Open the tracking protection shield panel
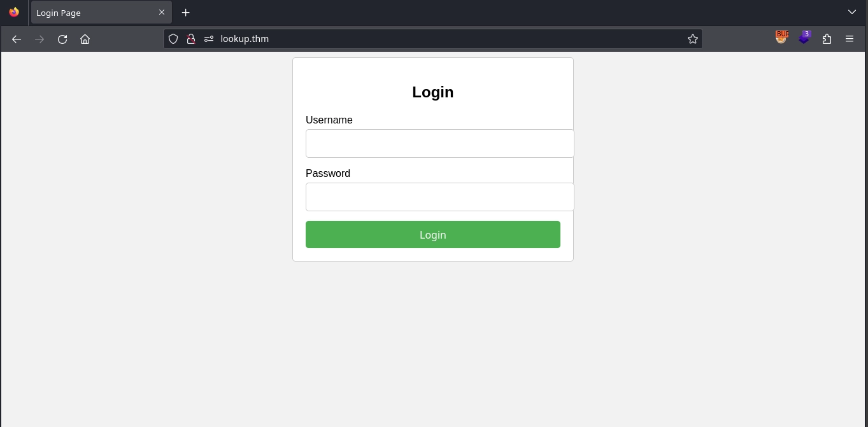The image size is (868, 427). [173, 39]
